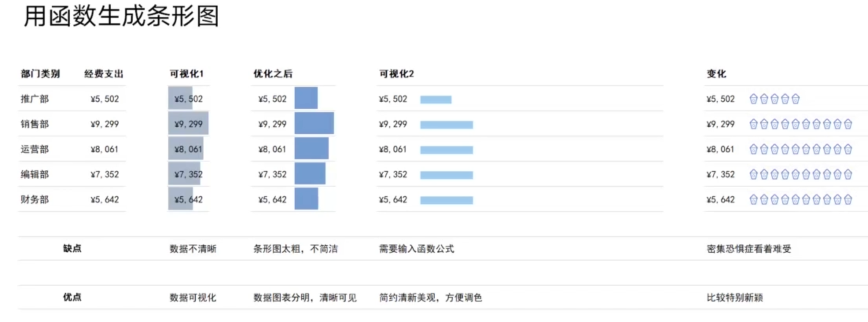Click the title 用函数生成条形图
This screenshot has height=322, width=868.
pyautogui.click(x=121, y=16)
